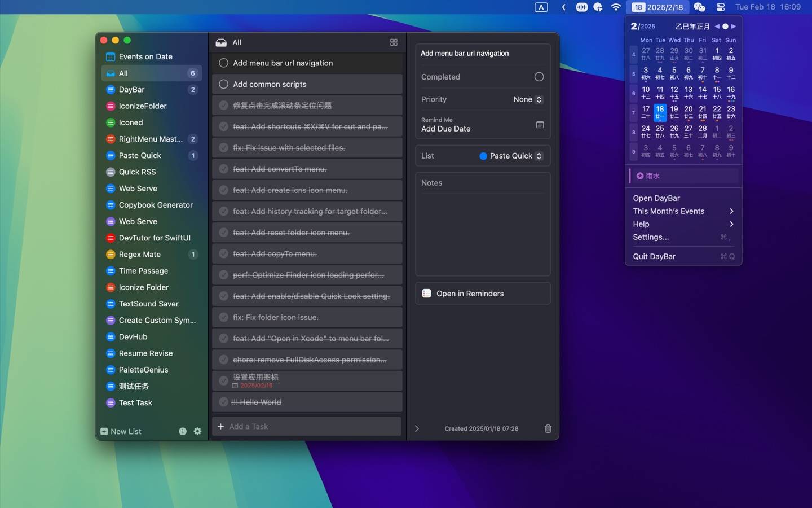812x508 pixels.
Task: Select February 19 in DayBar calendar
Action: point(674,112)
